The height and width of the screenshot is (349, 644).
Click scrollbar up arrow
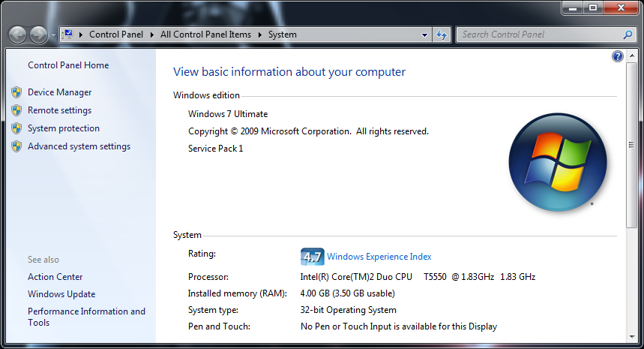point(632,56)
